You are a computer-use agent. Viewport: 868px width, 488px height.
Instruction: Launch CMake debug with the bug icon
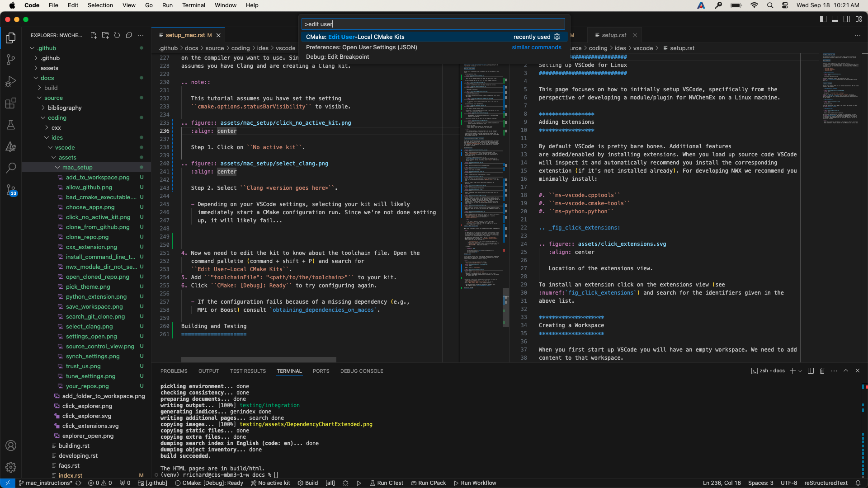345,483
